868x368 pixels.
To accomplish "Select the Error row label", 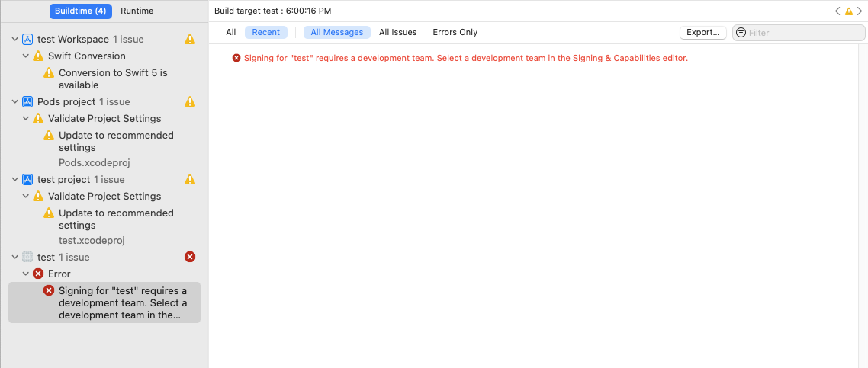I will click(59, 274).
